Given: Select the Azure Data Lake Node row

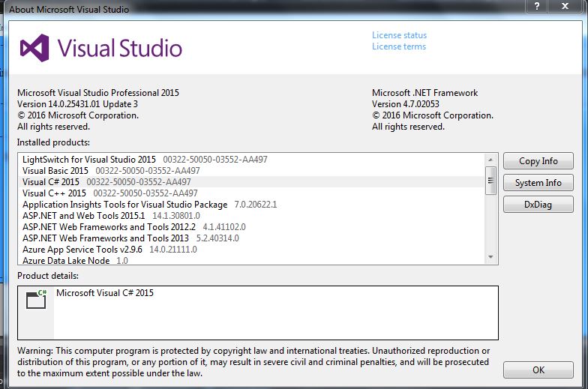Looking at the screenshot, I should [252, 260].
